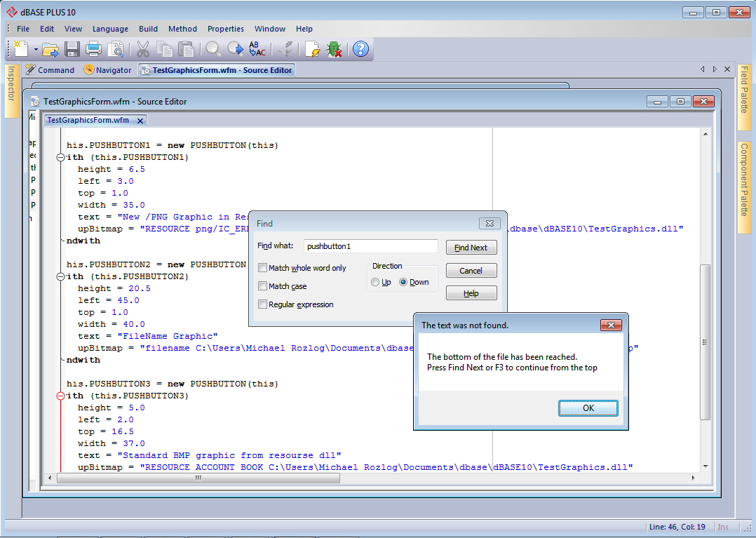This screenshot has width=756, height=538.
Task: Collapse the red with (this.PUSHBUTTON3) fold marker
Action: pyautogui.click(x=61, y=396)
